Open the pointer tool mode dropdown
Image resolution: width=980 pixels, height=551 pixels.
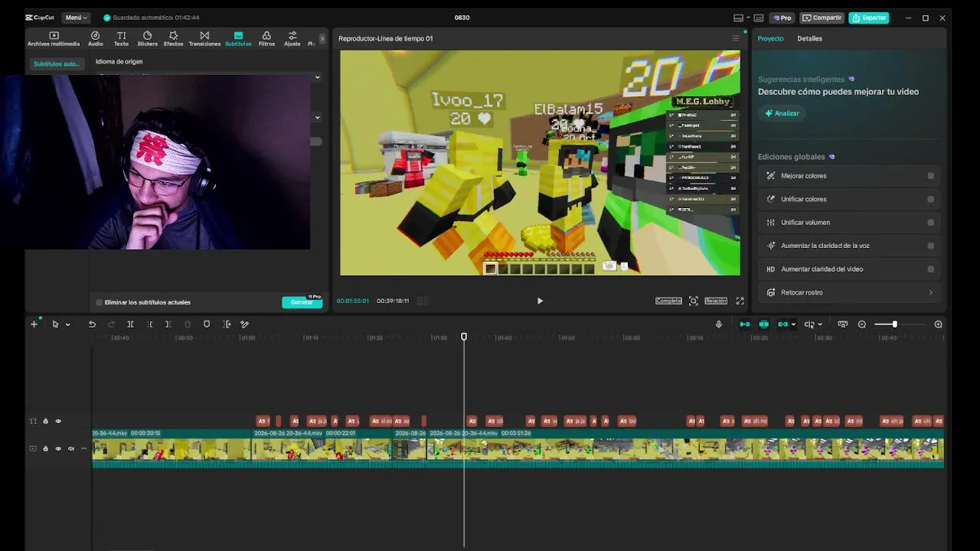coord(67,324)
